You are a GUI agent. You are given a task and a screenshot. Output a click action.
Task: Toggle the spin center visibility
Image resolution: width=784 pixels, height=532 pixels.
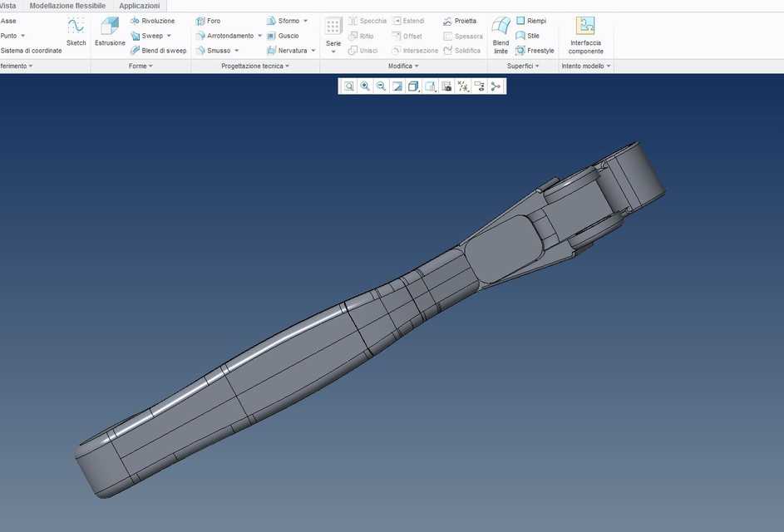click(x=496, y=86)
